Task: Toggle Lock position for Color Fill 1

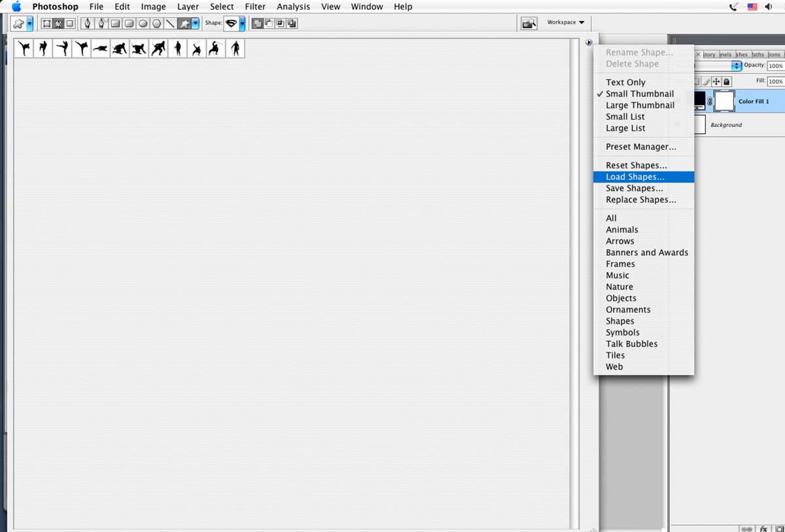Action: click(716, 81)
